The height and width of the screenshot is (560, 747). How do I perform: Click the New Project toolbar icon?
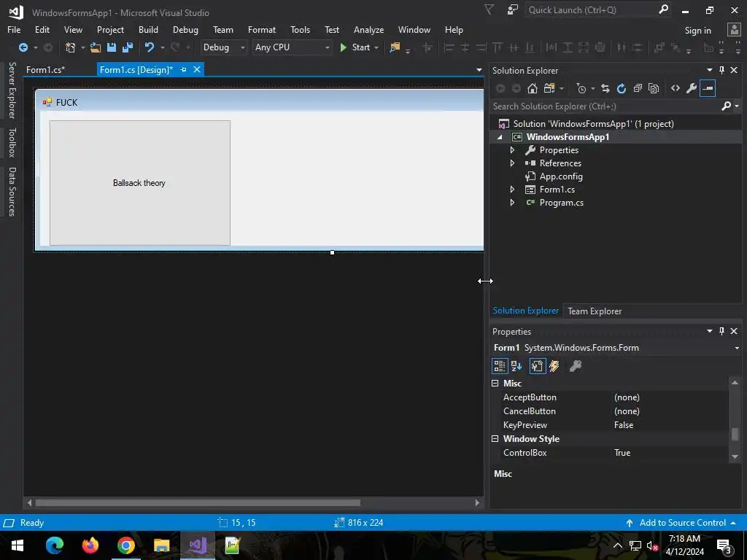pos(71,47)
